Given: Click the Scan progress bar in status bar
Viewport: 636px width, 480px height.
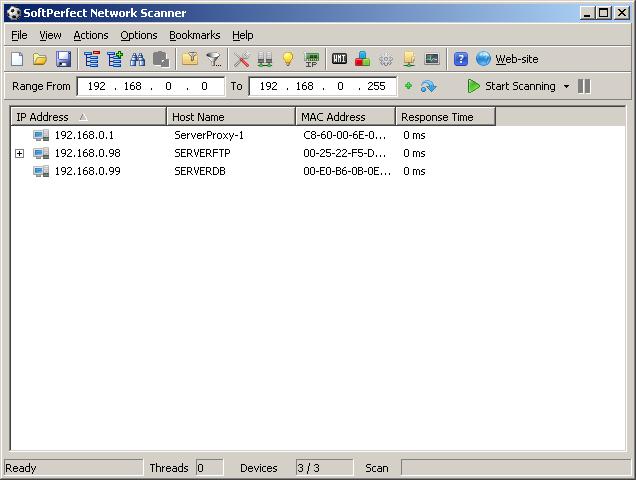Looking at the screenshot, I should pyautogui.click(x=516, y=467).
